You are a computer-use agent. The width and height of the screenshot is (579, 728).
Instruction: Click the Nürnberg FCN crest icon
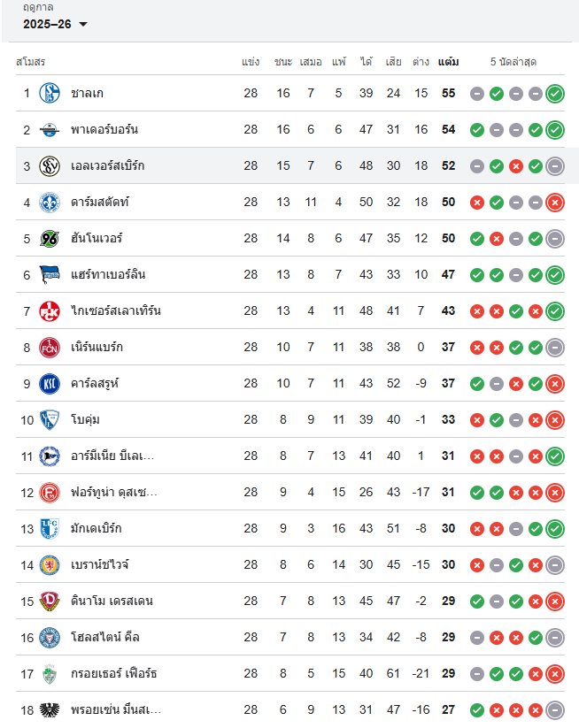click(x=49, y=347)
